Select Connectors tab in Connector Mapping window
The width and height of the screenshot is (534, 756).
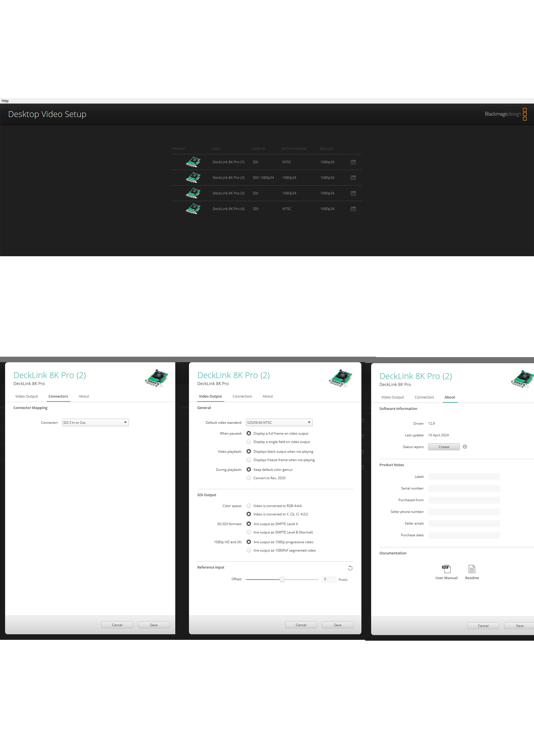58,397
